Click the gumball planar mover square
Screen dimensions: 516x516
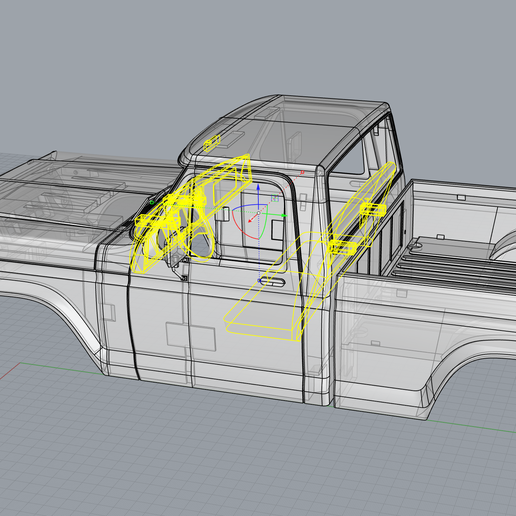click(275, 198)
